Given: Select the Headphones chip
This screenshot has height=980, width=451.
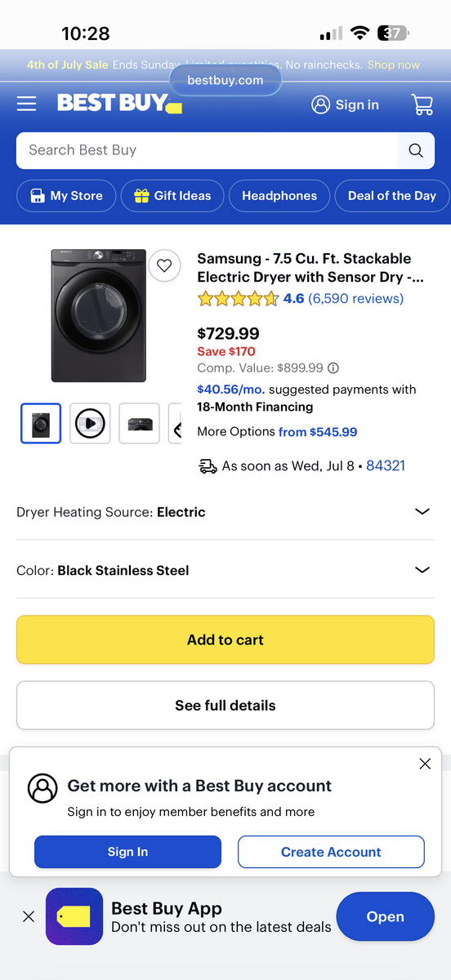Looking at the screenshot, I should pos(279,196).
